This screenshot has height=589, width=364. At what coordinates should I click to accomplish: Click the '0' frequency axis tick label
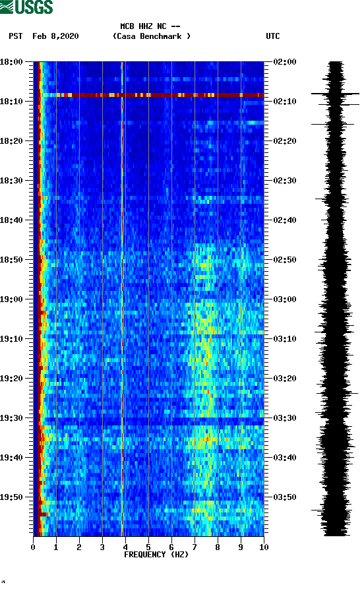[x=33, y=547]
